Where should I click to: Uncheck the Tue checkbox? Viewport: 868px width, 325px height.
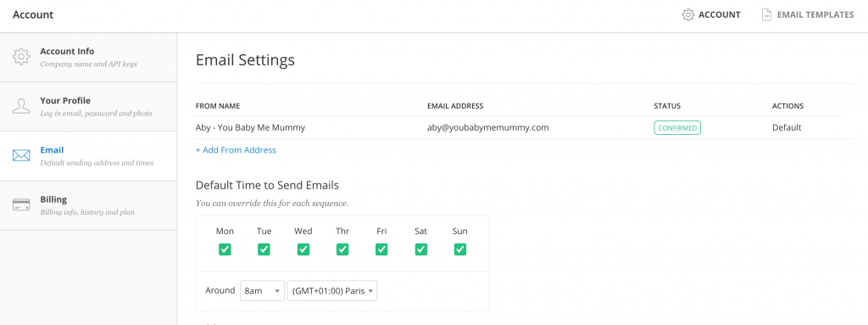[264, 249]
